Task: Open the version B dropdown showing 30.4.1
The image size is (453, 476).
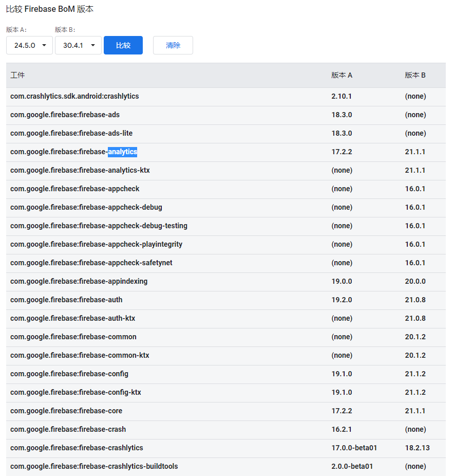Action: [78, 45]
